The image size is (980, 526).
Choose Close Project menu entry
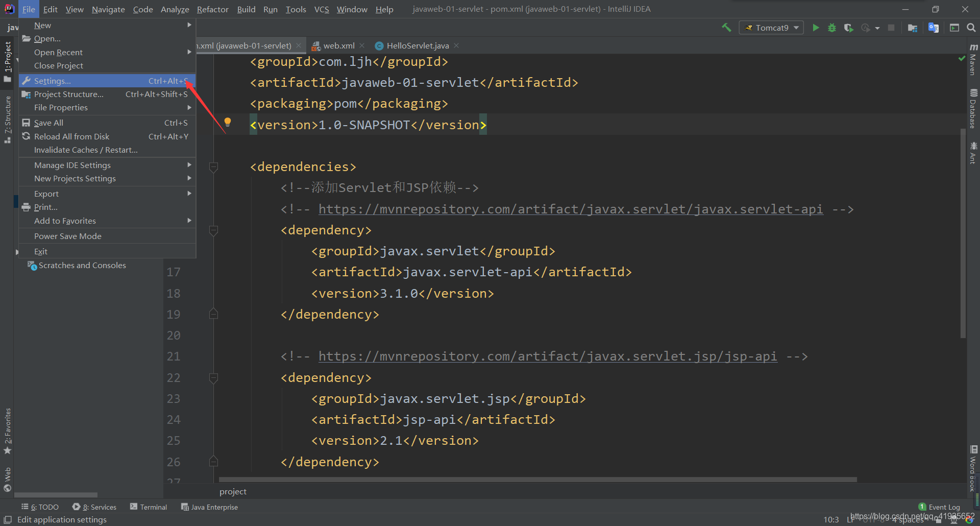point(107,65)
